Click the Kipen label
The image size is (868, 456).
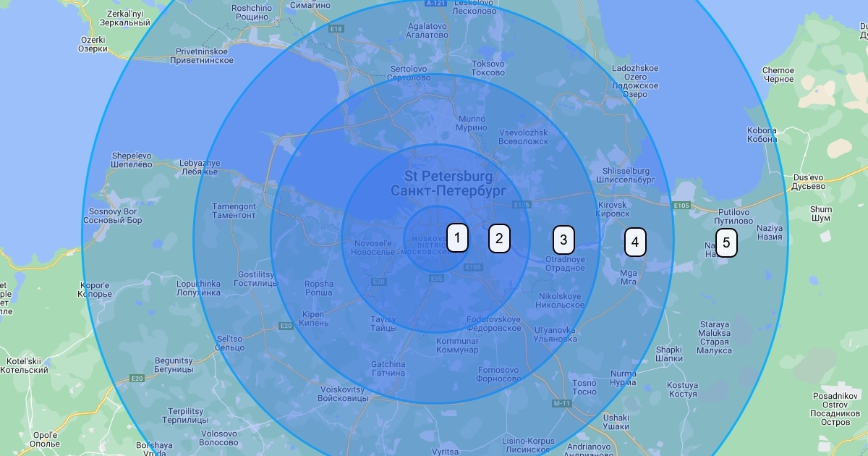314,318
